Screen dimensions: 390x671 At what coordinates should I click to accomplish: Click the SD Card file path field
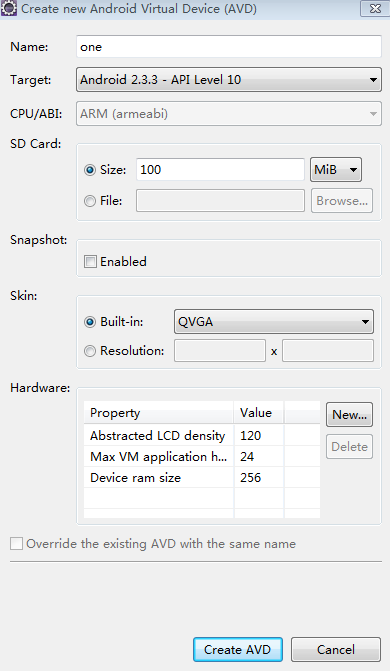[x=220, y=201]
